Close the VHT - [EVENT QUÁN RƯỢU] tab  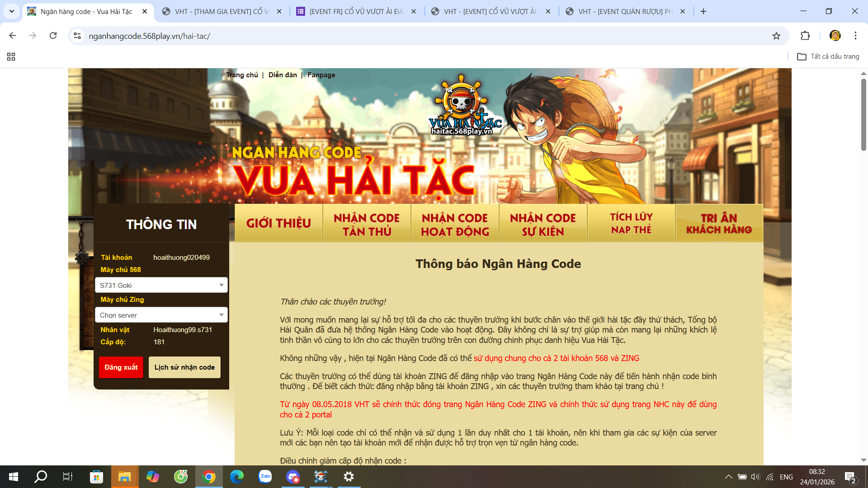tap(683, 11)
